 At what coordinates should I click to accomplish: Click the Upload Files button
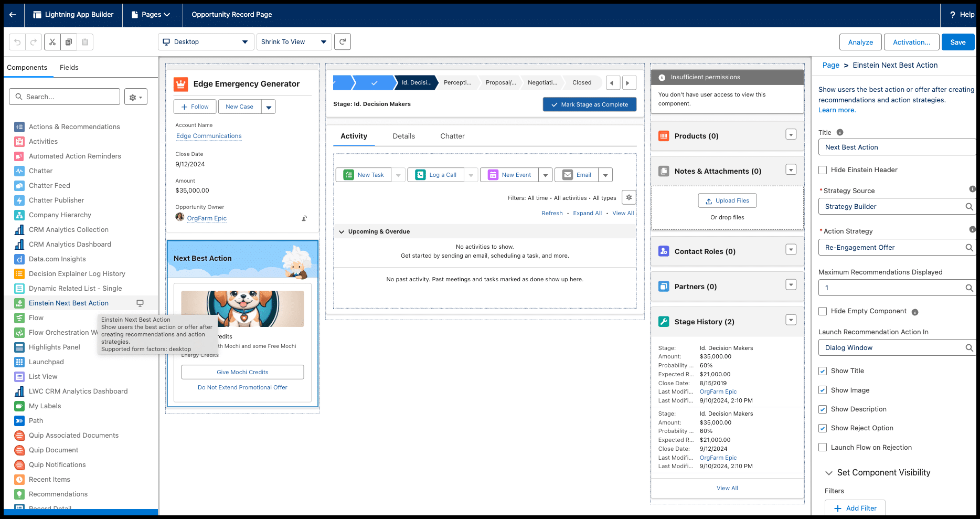coord(727,201)
